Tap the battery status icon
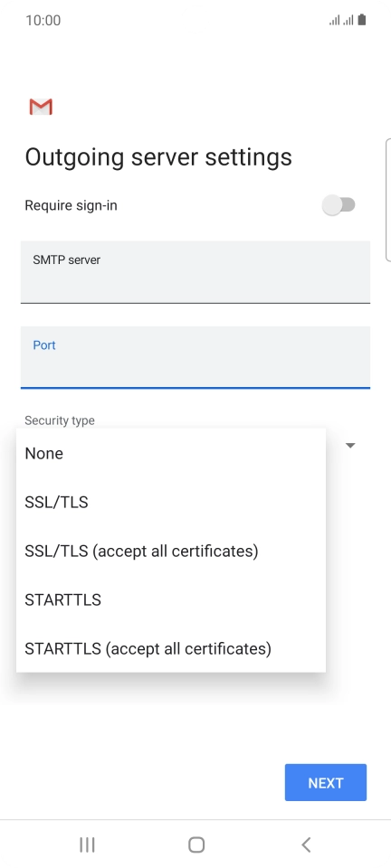391x868 pixels. (362, 21)
